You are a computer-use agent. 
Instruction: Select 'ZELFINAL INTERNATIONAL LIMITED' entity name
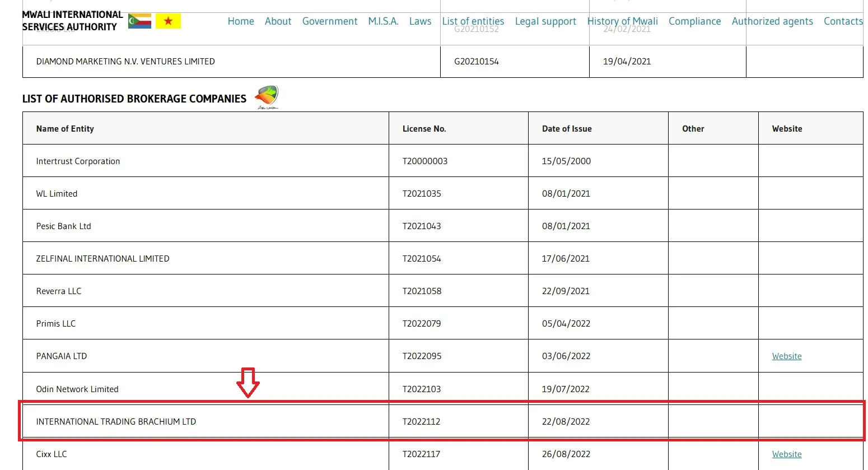103,259
